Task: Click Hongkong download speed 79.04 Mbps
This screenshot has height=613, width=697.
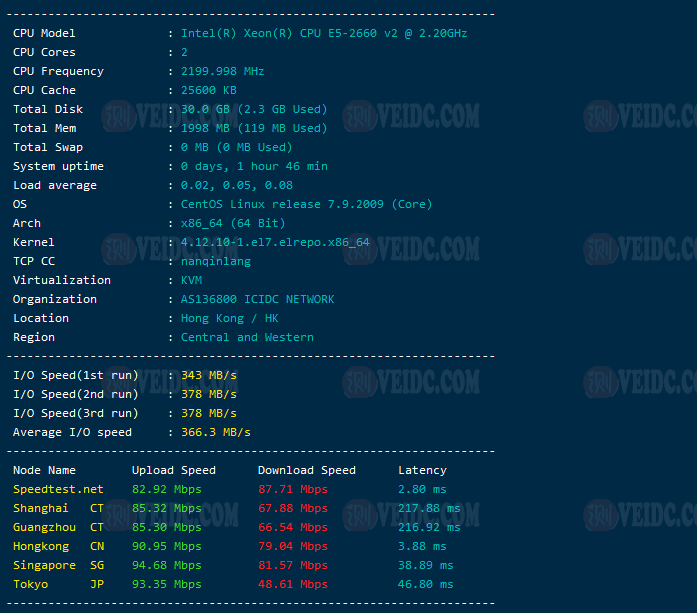Action: coord(292,546)
